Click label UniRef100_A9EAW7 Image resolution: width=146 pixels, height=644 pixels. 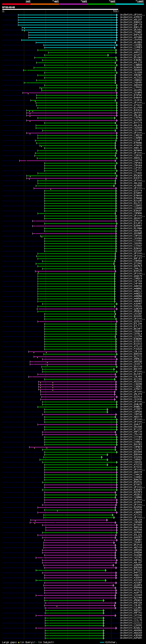[x=131, y=75]
